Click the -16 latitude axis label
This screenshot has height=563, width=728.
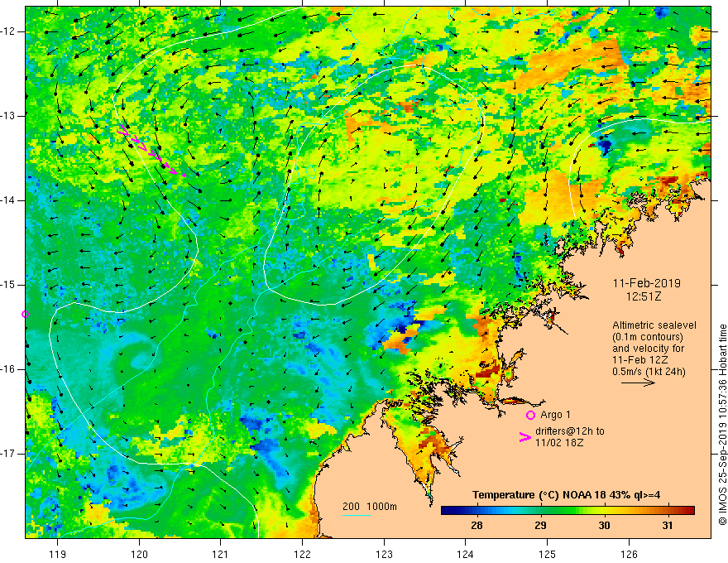[x=8, y=369]
